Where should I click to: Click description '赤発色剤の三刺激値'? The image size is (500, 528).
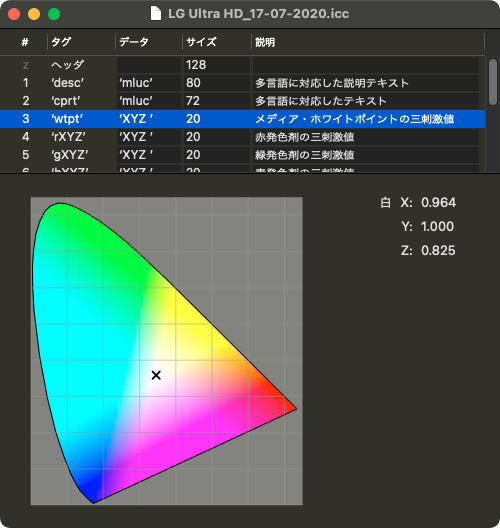point(304,137)
